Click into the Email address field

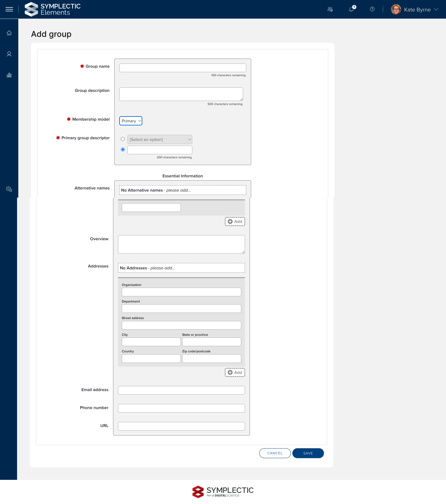coord(181,390)
